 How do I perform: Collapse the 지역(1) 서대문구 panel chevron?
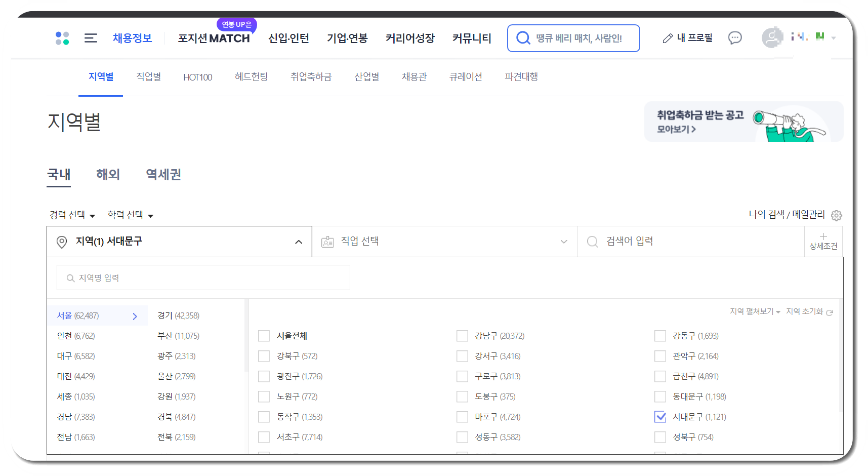(298, 242)
